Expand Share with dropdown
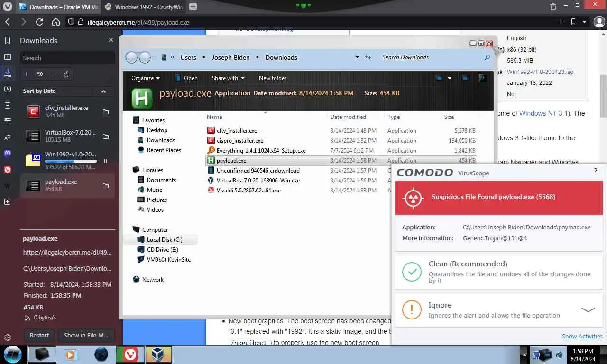Image resolution: width=607 pixels, height=364 pixels. tap(228, 78)
